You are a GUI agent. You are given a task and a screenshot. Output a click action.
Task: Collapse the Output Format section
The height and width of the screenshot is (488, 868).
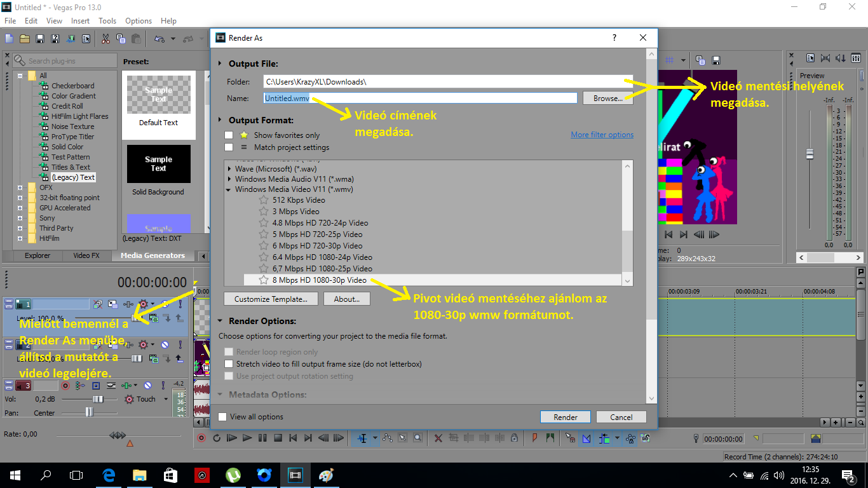coord(220,120)
